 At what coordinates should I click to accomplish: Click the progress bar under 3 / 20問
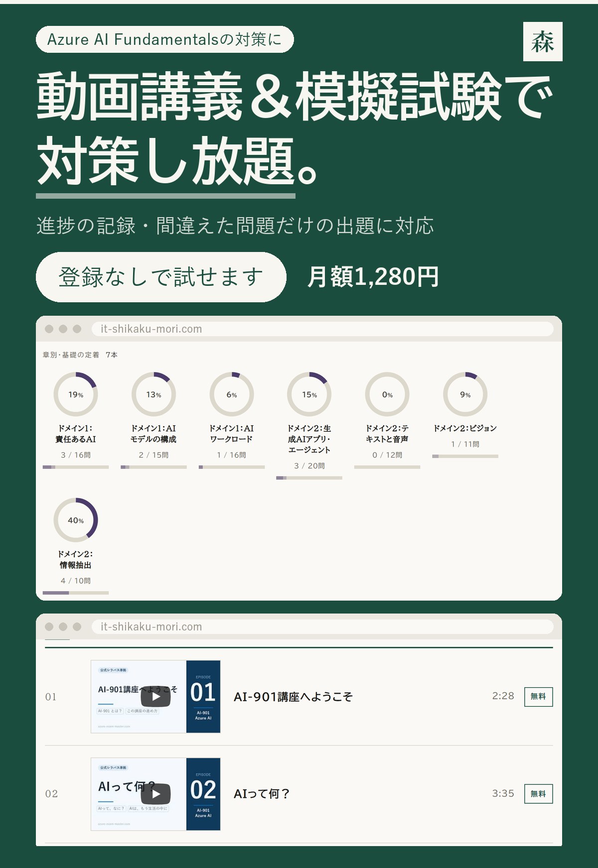click(309, 478)
